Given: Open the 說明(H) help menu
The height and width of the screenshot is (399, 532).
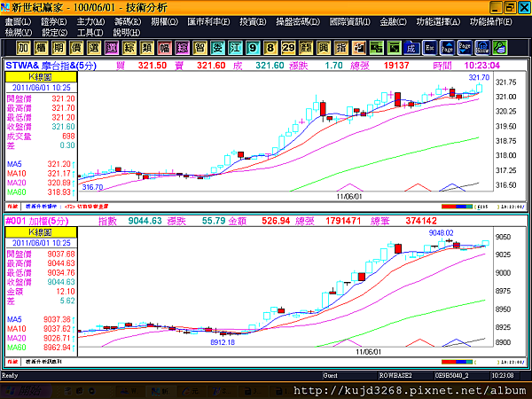Looking at the screenshot, I should tap(127, 33).
